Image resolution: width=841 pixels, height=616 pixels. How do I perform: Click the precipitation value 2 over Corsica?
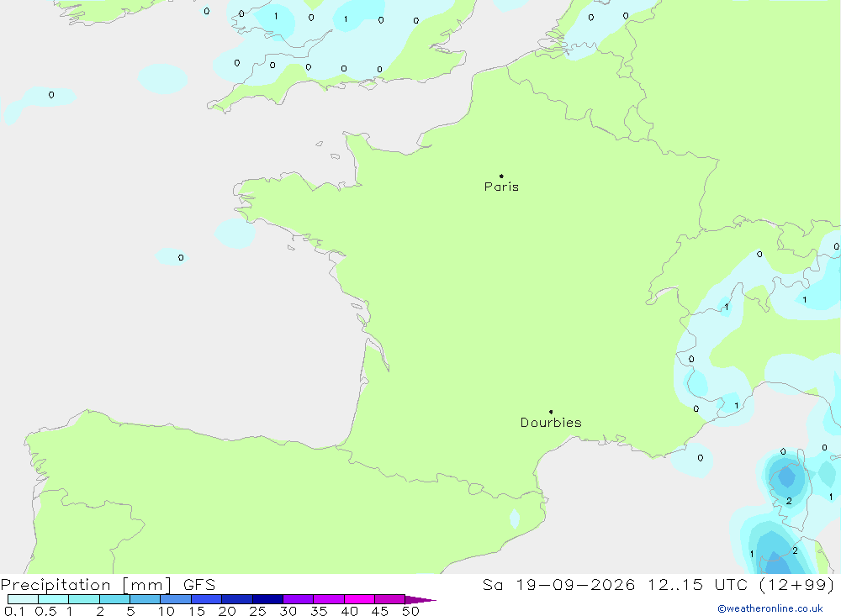tap(789, 501)
